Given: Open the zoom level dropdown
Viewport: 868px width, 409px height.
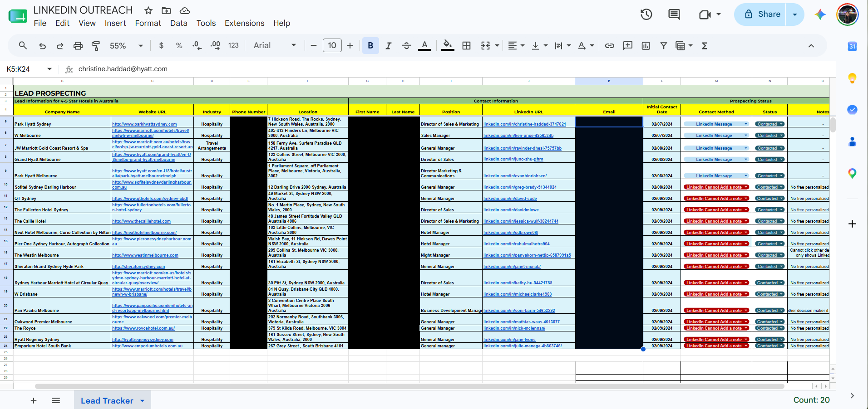Looking at the screenshot, I should point(126,45).
